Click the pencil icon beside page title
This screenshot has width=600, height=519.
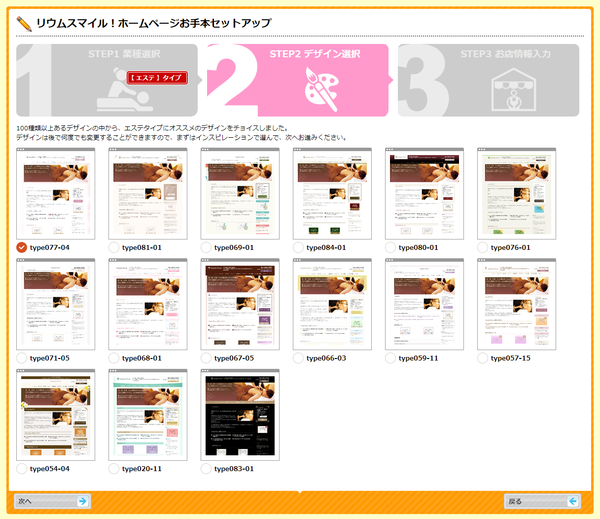[23, 22]
